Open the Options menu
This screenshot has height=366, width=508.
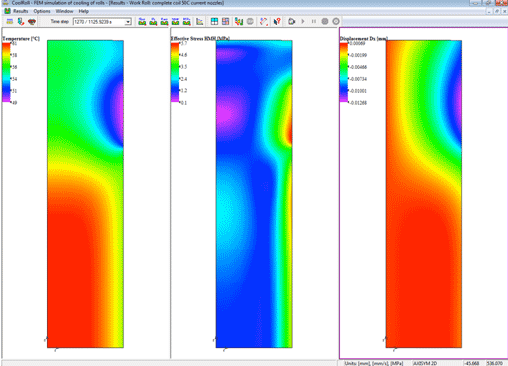(x=42, y=11)
